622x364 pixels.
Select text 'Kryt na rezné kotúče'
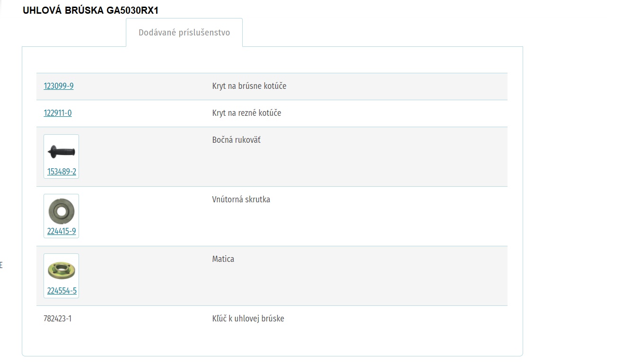click(247, 113)
